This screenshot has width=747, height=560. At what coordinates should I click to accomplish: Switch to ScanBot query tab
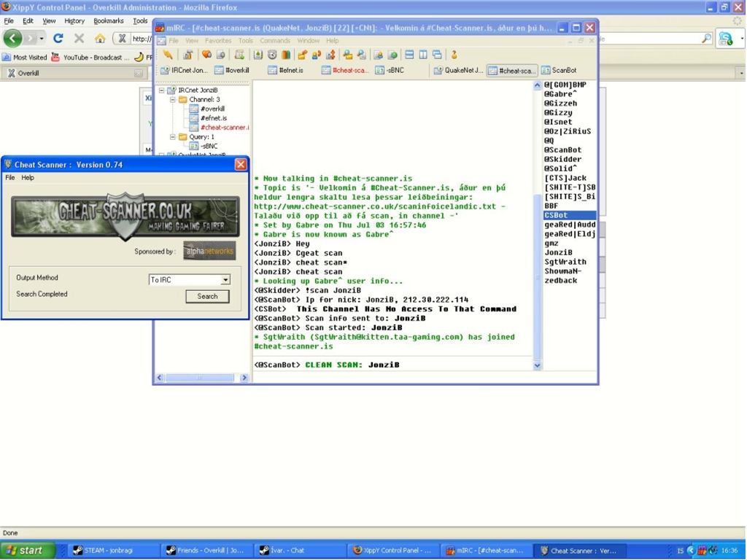tap(559, 70)
